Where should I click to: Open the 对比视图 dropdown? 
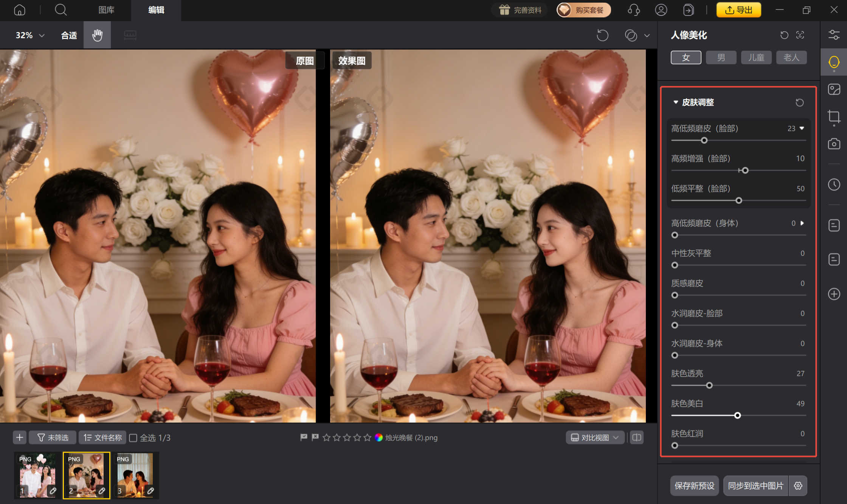click(595, 437)
